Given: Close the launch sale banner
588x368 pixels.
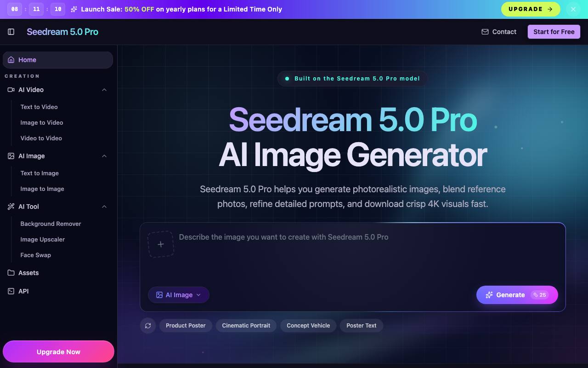Looking at the screenshot, I should 573,9.
